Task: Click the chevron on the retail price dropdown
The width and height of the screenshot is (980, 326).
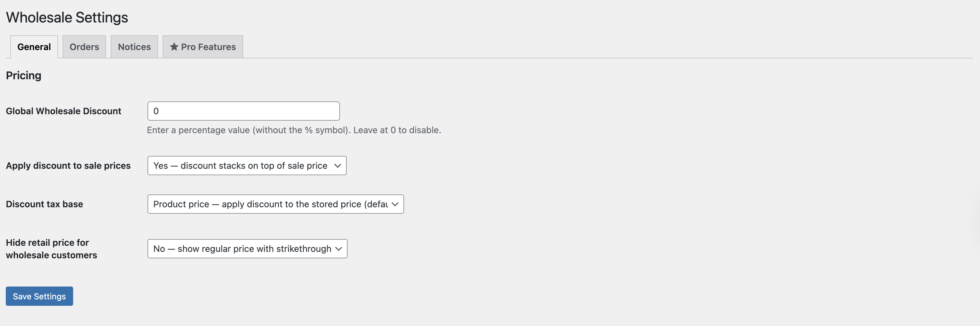Action: pos(339,248)
